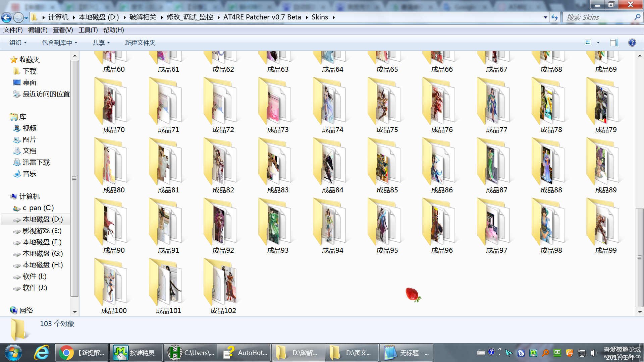Open Internet Explorer from the taskbar
Viewport: 644px width, 362px height.
[42, 353]
